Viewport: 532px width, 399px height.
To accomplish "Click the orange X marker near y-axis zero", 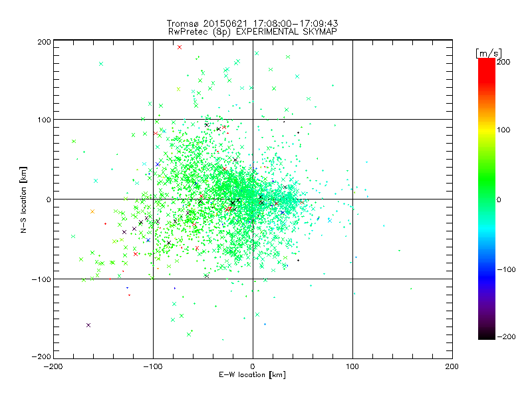I will pos(92,211).
